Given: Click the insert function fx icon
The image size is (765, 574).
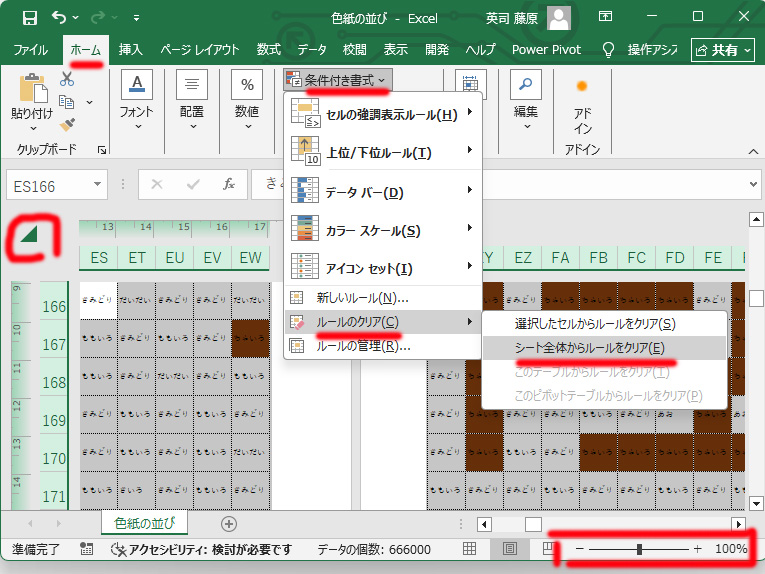Looking at the screenshot, I should [x=229, y=184].
